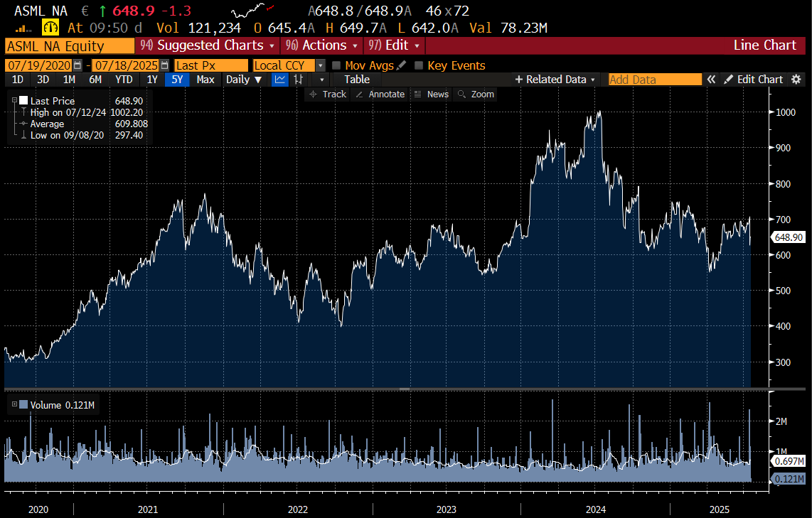
Task: Click the green up-arrow price indicator
Action: tap(102, 11)
